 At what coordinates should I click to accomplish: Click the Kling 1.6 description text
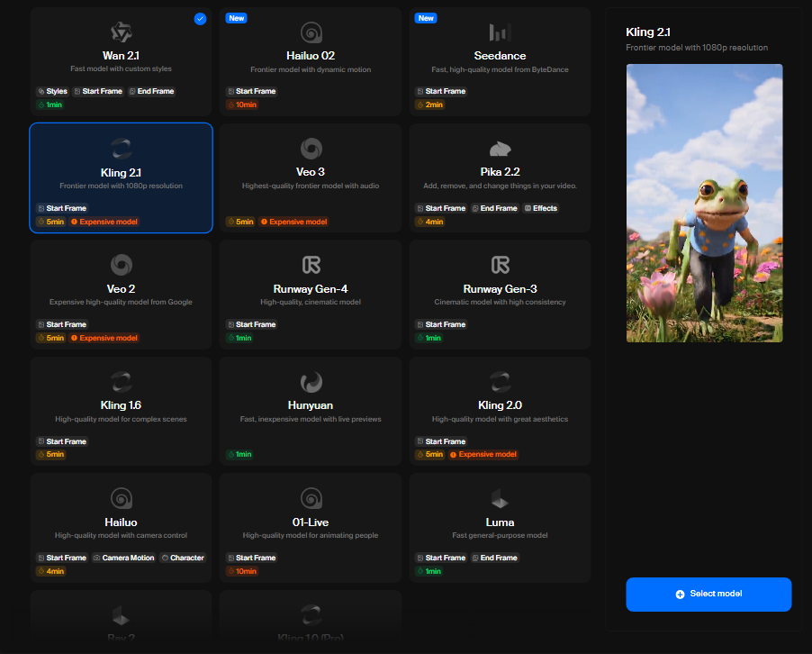122,419
